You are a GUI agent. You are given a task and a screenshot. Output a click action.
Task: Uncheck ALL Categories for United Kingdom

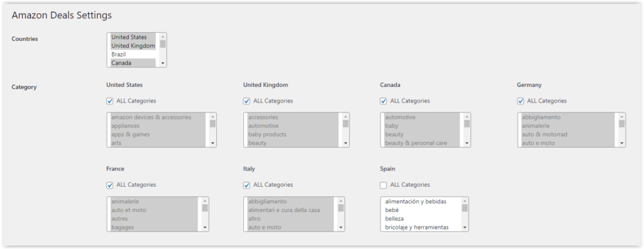tap(247, 101)
